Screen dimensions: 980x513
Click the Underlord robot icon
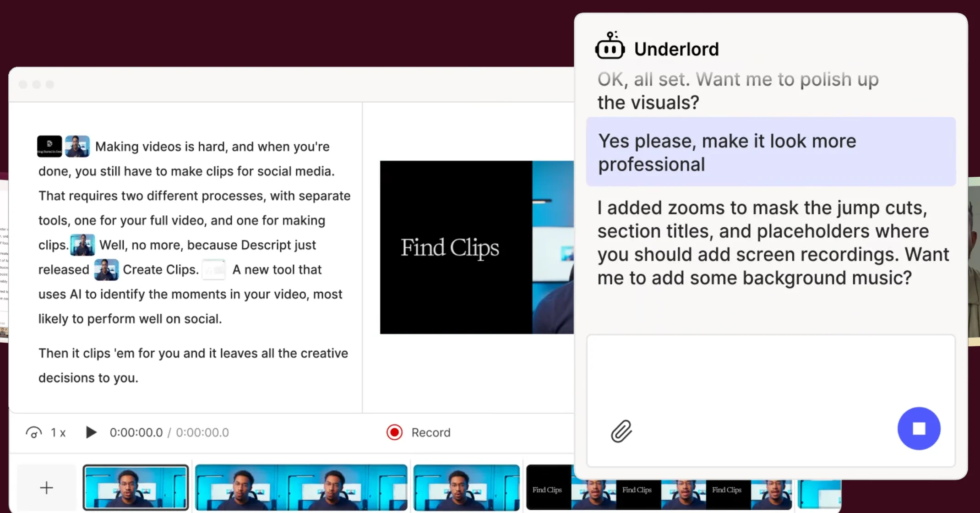pyautogui.click(x=610, y=46)
